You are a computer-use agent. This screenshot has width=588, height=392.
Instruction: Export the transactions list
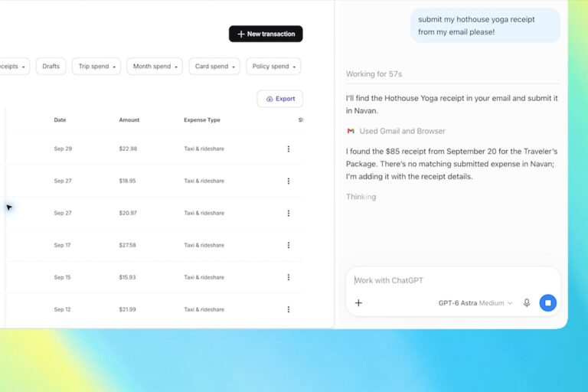coord(280,99)
